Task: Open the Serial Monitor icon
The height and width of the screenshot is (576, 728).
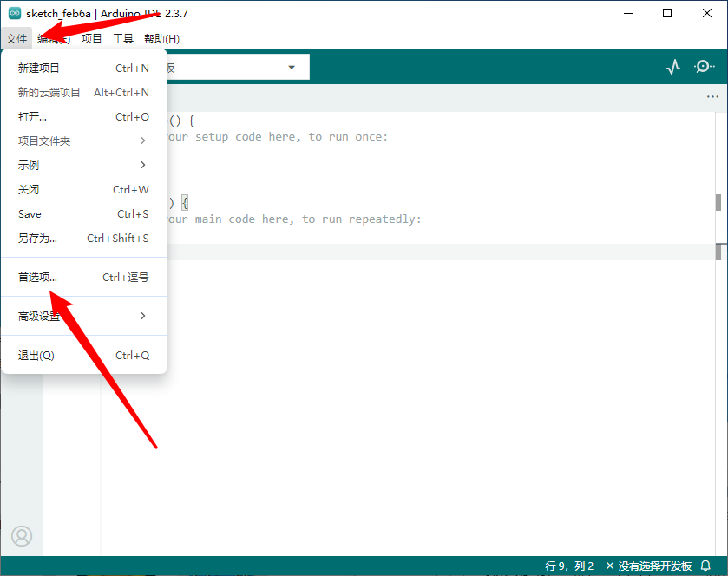Action: (x=704, y=67)
